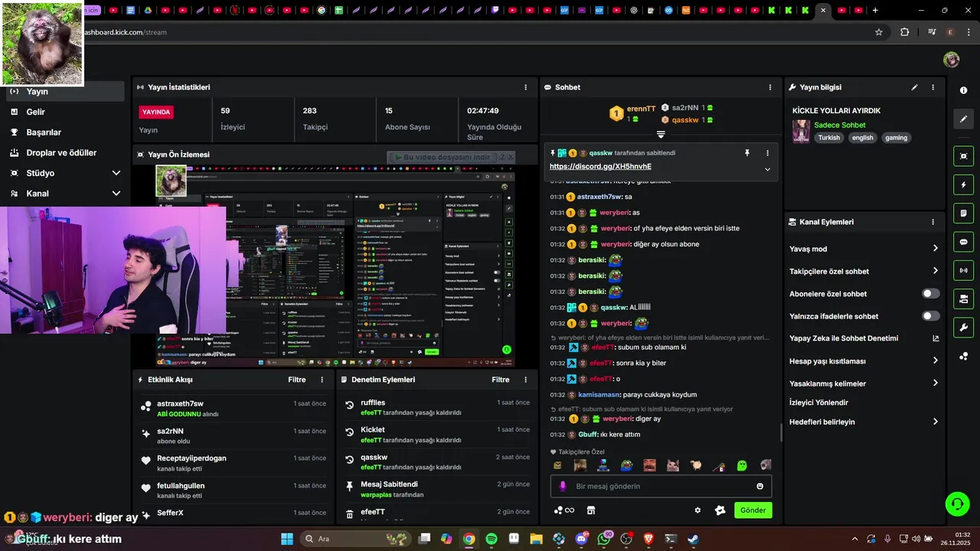Viewport: 980px width, 551px height.
Task: Click the chat panel scrollbar
Action: tap(781, 433)
